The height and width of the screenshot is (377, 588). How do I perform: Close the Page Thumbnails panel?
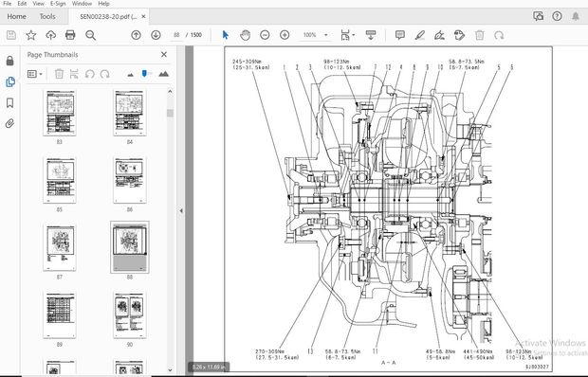click(164, 55)
